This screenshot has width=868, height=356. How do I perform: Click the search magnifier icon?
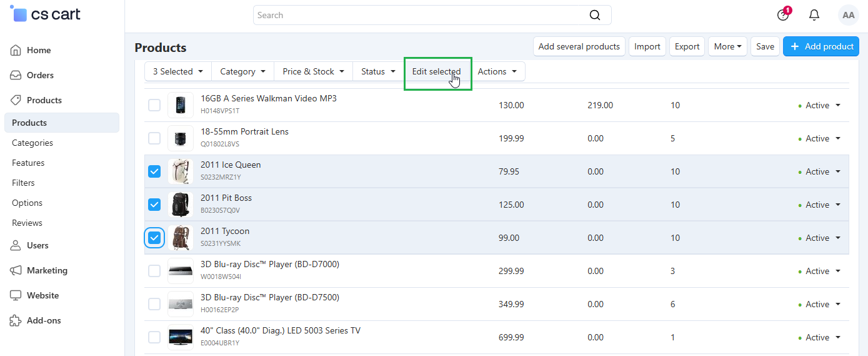coord(595,15)
